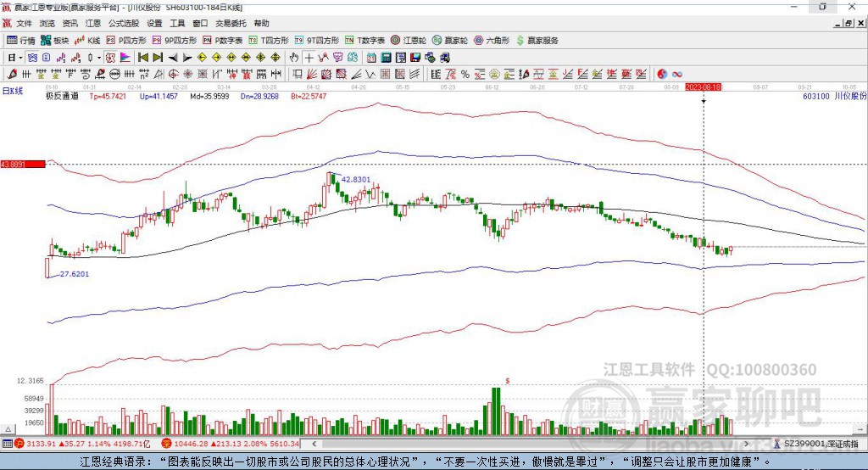The image size is (868, 470).
Task: Click the colorful flag chart icon
Action: [x=125, y=58]
